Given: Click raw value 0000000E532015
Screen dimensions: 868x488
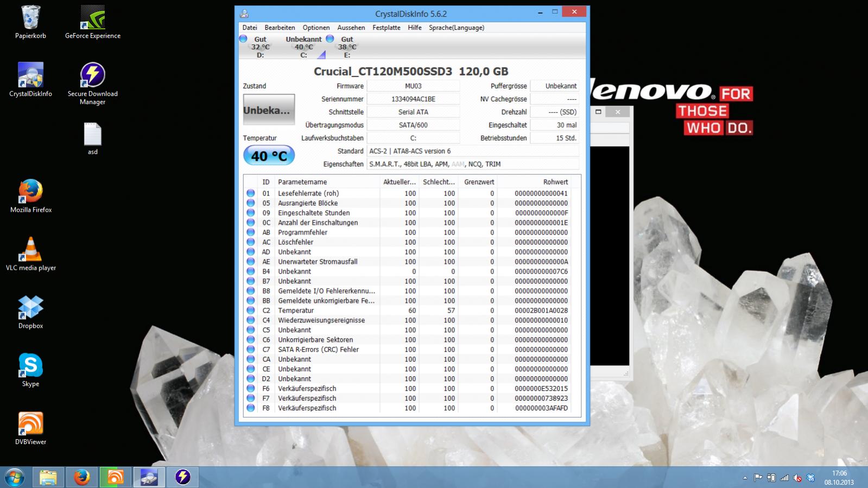Looking at the screenshot, I should tap(541, 389).
